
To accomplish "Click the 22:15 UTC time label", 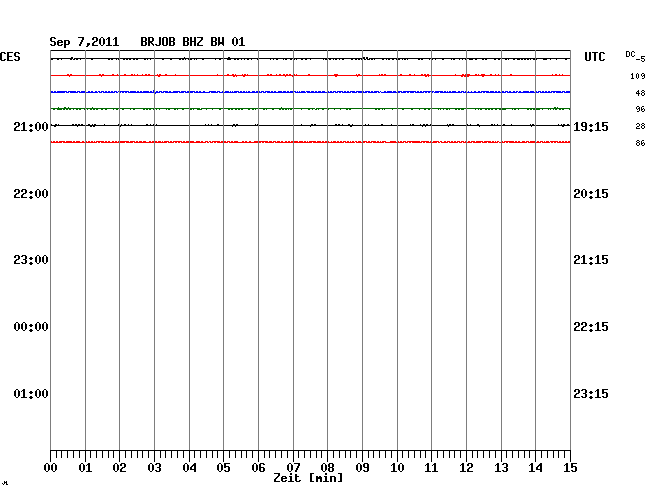I will [x=591, y=327].
